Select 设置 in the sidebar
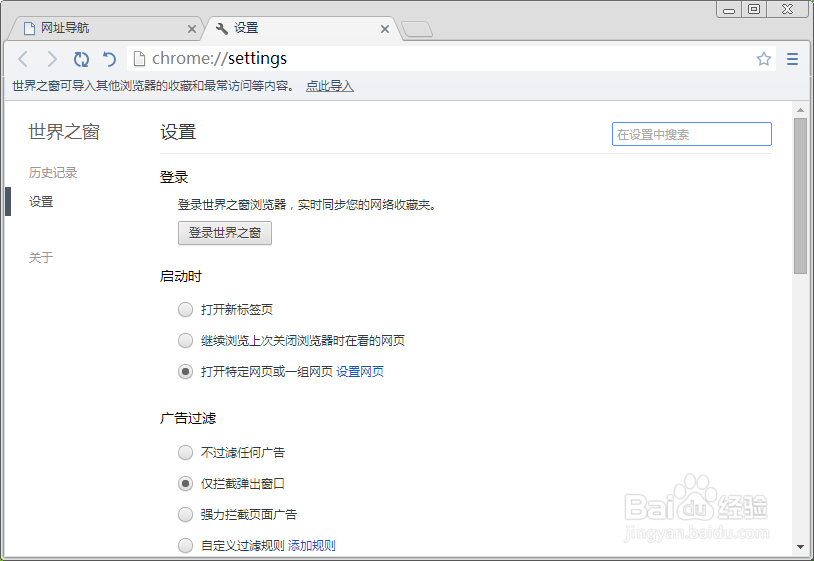Viewport: 814px width, 561px height. pos(41,202)
